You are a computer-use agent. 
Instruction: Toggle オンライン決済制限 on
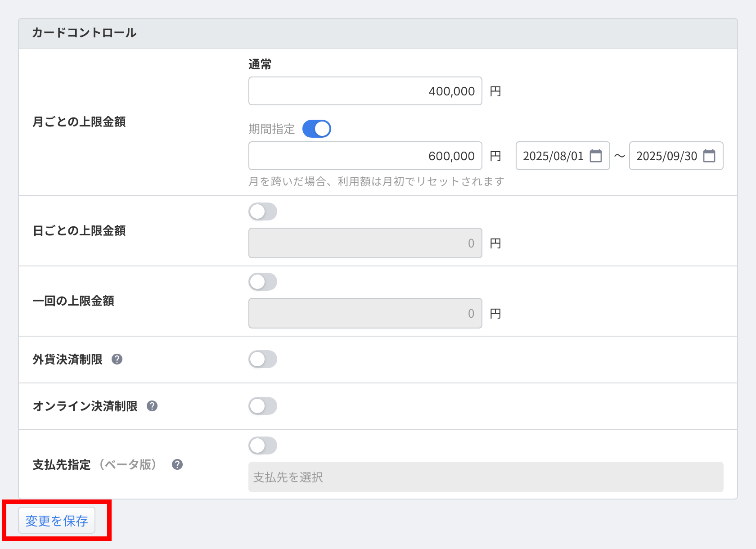[x=263, y=406]
